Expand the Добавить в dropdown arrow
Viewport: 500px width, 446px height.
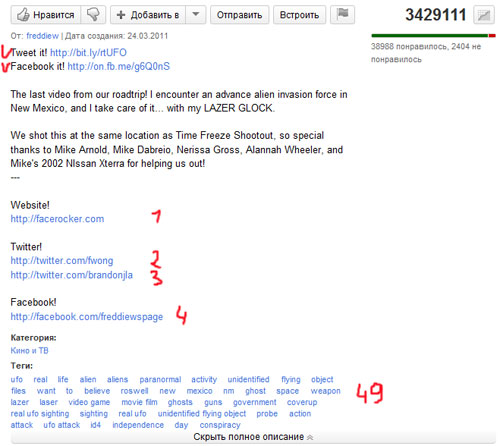point(196,15)
